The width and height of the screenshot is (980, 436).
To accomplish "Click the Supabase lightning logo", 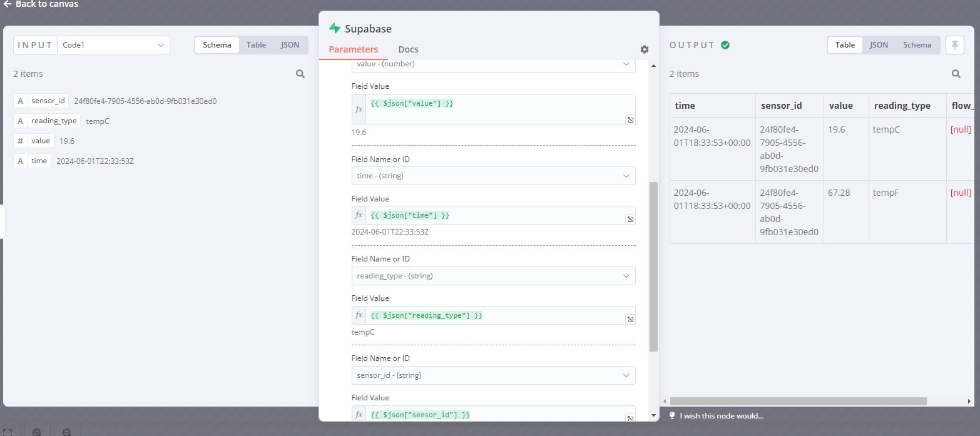I will (335, 28).
